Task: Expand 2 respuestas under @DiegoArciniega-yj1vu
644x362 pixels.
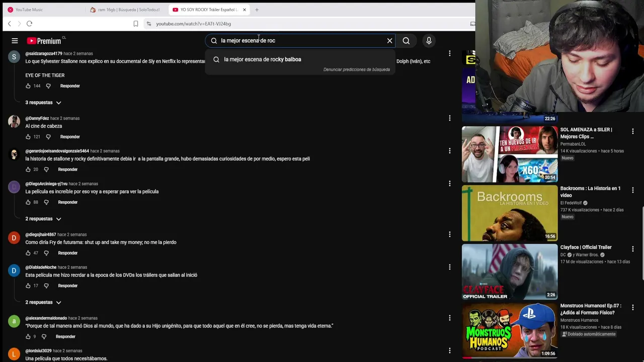Action: pyautogui.click(x=43, y=219)
